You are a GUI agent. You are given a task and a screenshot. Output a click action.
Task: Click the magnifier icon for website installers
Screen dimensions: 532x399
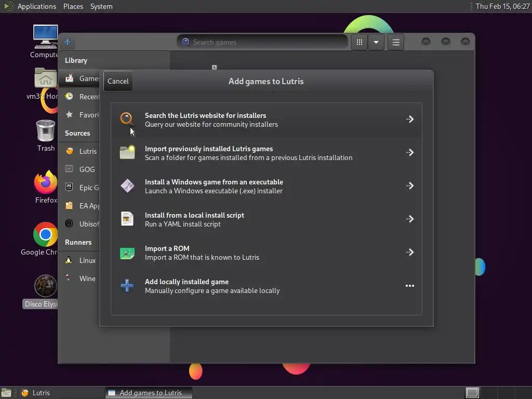point(127,119)
